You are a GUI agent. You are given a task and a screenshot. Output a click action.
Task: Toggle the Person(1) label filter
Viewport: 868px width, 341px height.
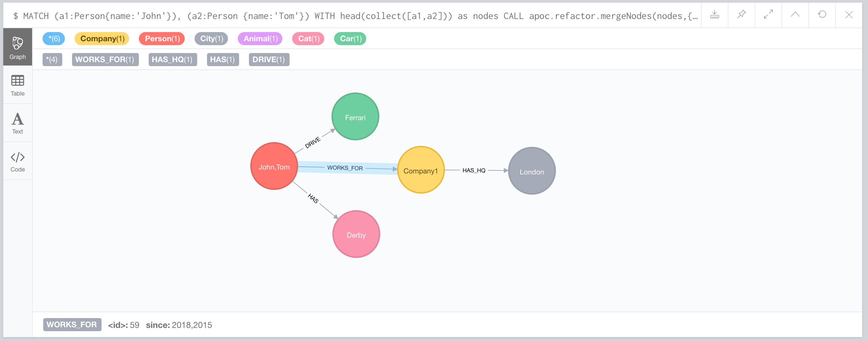pyautogui.click(x=162, y=38)
